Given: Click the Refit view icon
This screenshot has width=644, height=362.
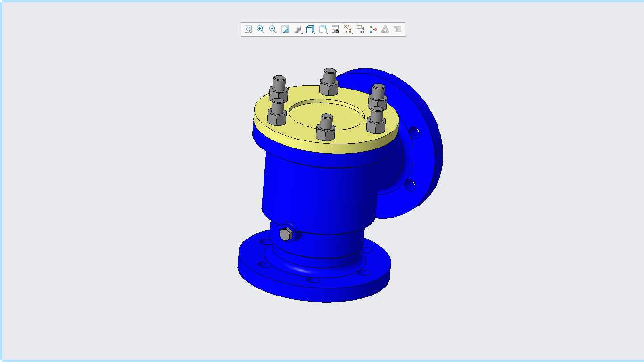Looking at the screenshot, I should tap(248, 30).
